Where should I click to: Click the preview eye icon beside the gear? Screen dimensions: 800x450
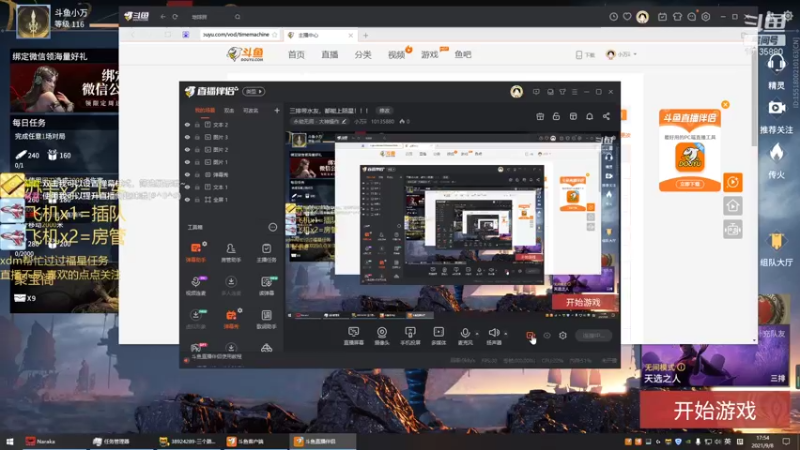coord(547,336)
